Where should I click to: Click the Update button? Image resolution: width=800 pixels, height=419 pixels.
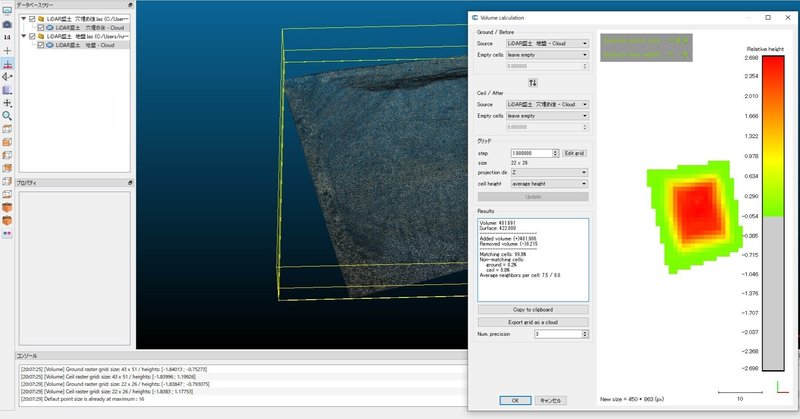click(533, 196)
